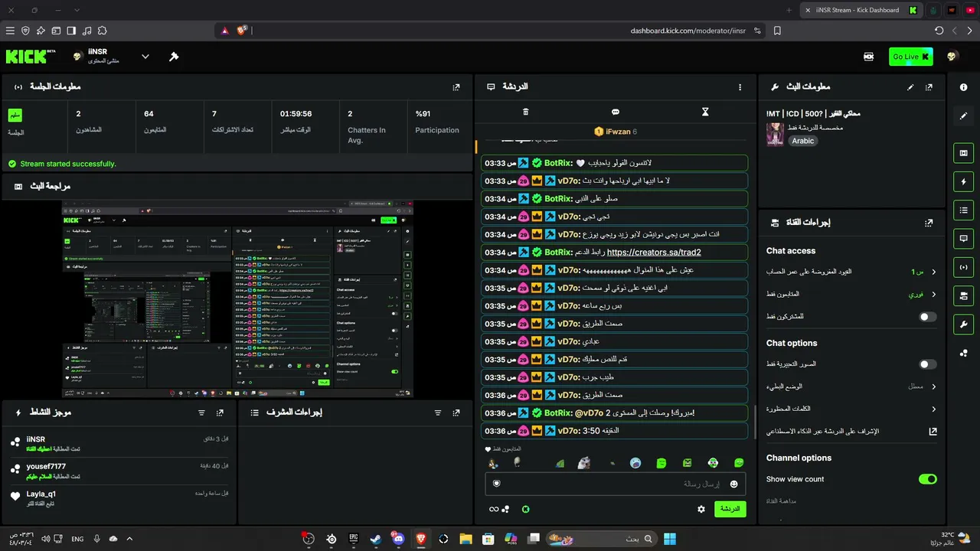Open the AI chat moderation external link
980x551 pixels.
(933, 432)
